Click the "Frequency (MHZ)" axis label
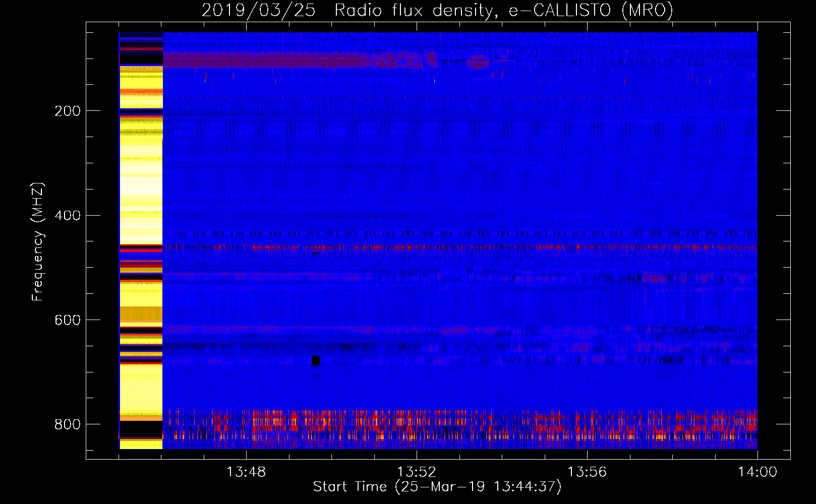This screenshot has width=816, height=504. [x=38, y=241]
